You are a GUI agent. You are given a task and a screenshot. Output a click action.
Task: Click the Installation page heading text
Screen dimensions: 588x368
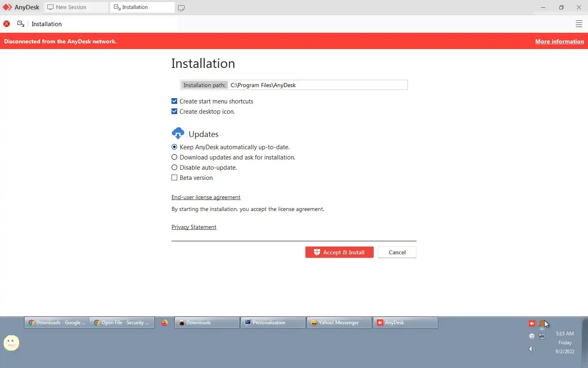(203, 63)
